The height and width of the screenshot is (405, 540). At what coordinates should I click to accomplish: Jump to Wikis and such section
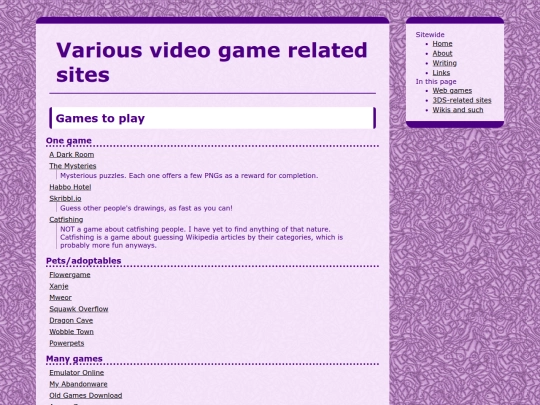pyautogui.click(x=458, y=110)
